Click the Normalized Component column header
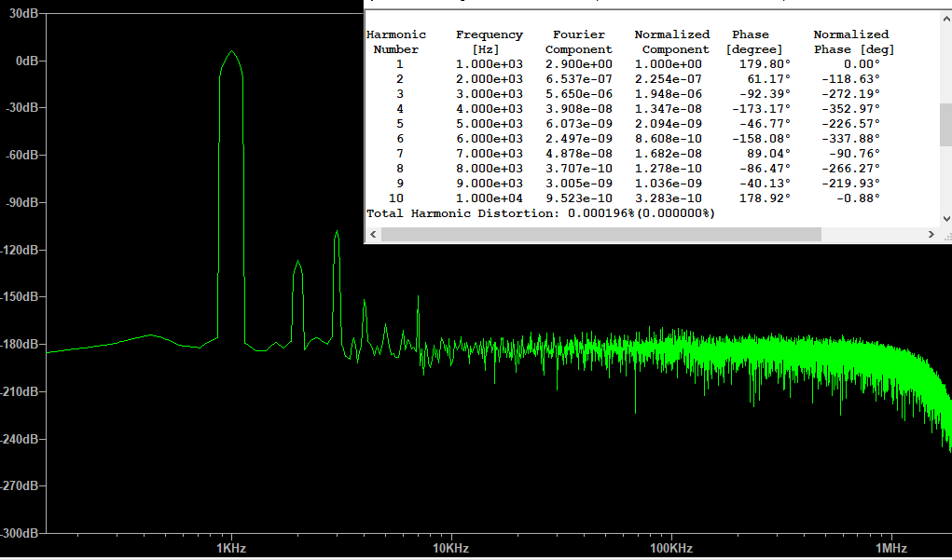 click(672, 42)
